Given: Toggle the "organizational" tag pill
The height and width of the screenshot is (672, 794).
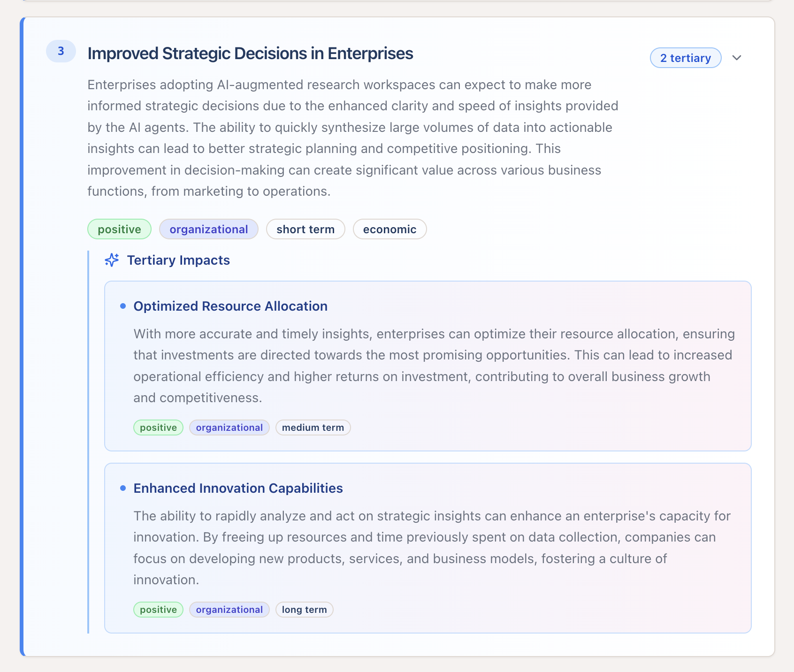Looking at the screenshot, I should click(x=208, y=229).
